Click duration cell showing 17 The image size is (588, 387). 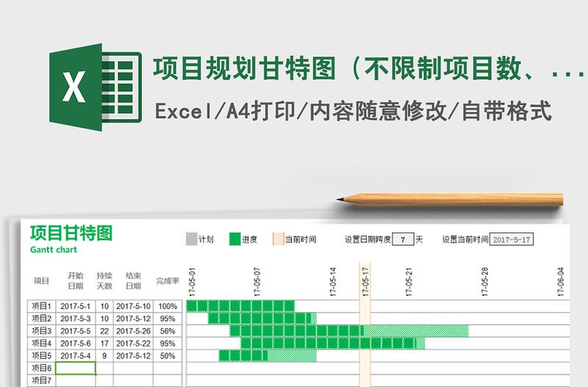point(104,343)
